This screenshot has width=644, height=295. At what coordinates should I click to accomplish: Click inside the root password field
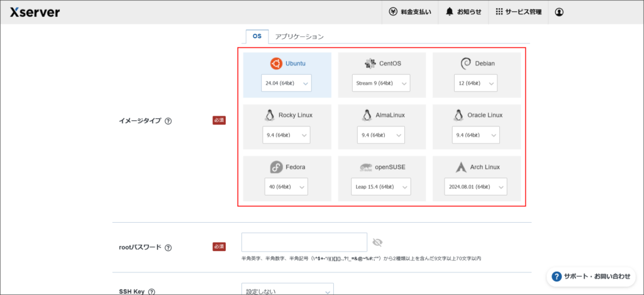304,242
